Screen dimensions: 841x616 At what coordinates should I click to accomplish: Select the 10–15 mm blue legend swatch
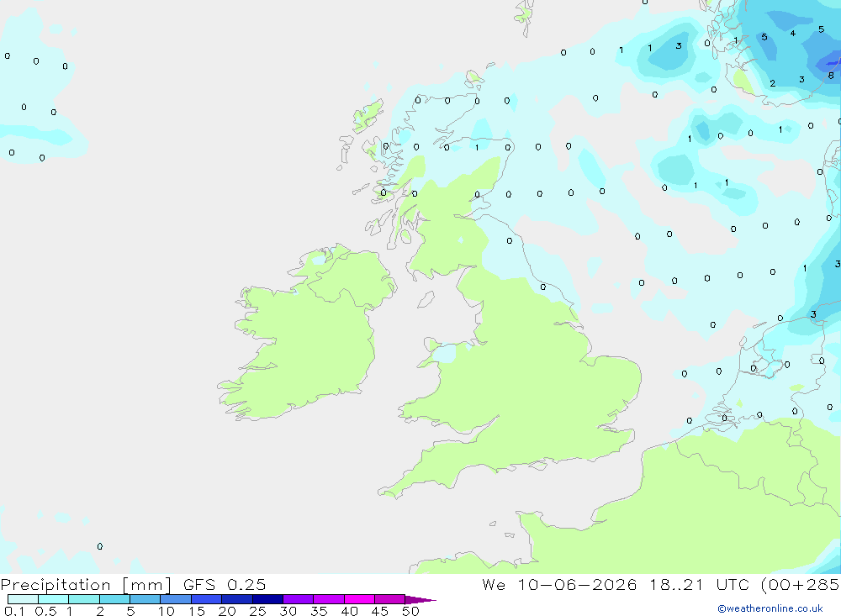176,599
